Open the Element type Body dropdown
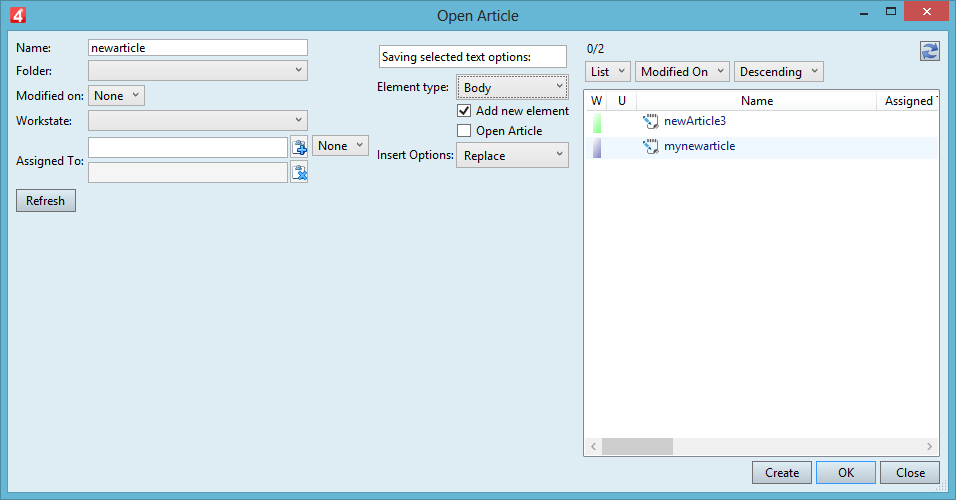The height and width of the screenshot is (500, 956). click(x=512, y=87)
